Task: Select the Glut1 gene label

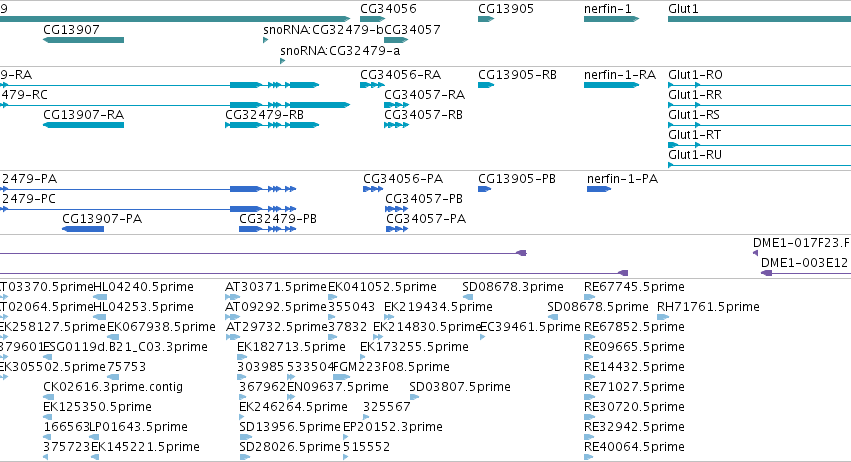Action: 683,9
